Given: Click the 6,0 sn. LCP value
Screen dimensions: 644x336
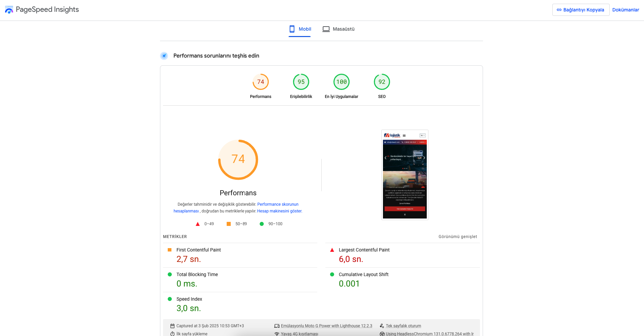Looking at the screenshot, I should click(351, 259).
